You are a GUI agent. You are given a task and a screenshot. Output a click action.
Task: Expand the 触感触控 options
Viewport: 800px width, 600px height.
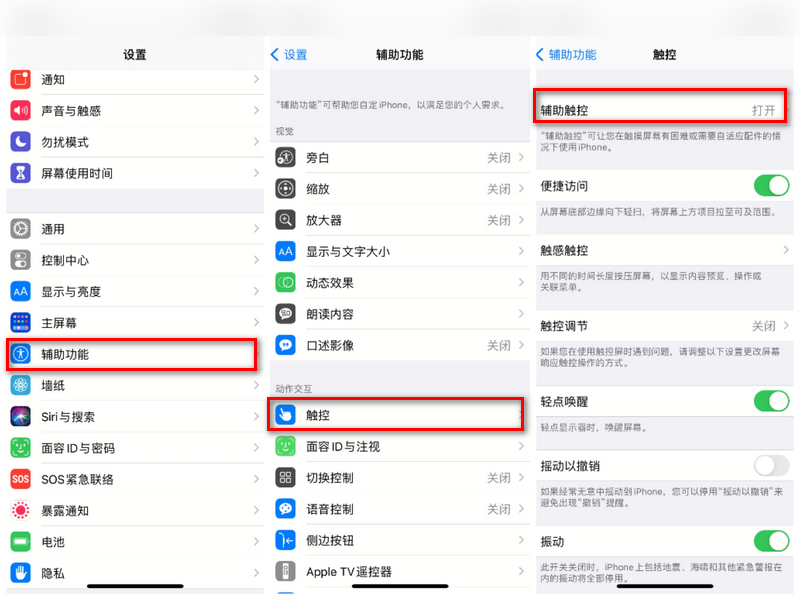664,249
